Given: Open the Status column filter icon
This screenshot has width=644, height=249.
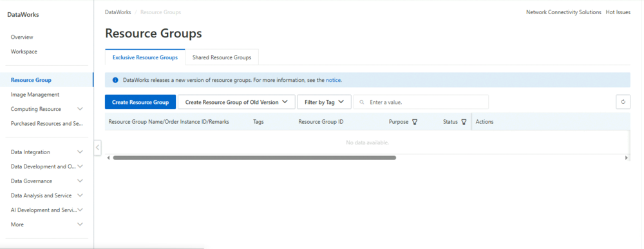Looking at the screenshot, I should [x=464, y=122].
